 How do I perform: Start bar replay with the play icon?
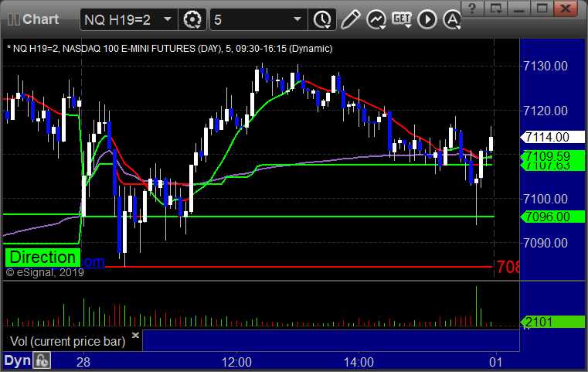(x=427, y=19)
